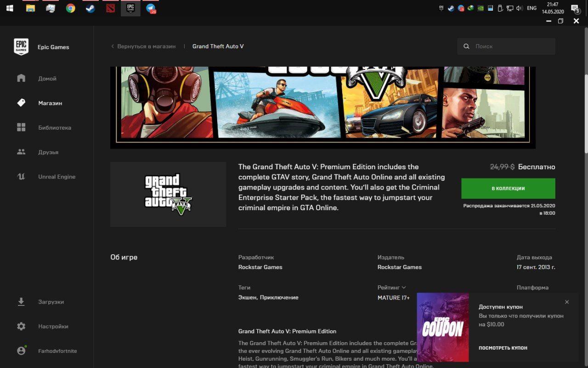Screen dimensions: 588x368
Task: Click the sale end date text
Action: (509, 209)
